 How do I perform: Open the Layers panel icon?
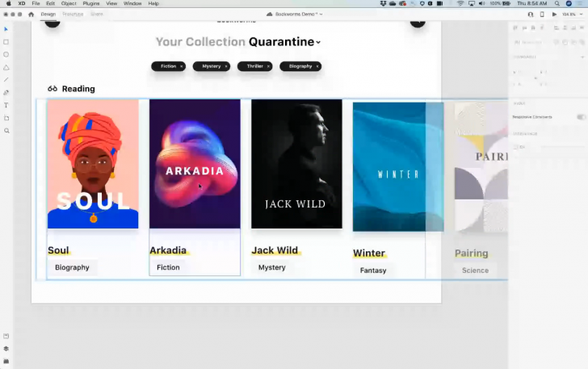tap(6, 349)
